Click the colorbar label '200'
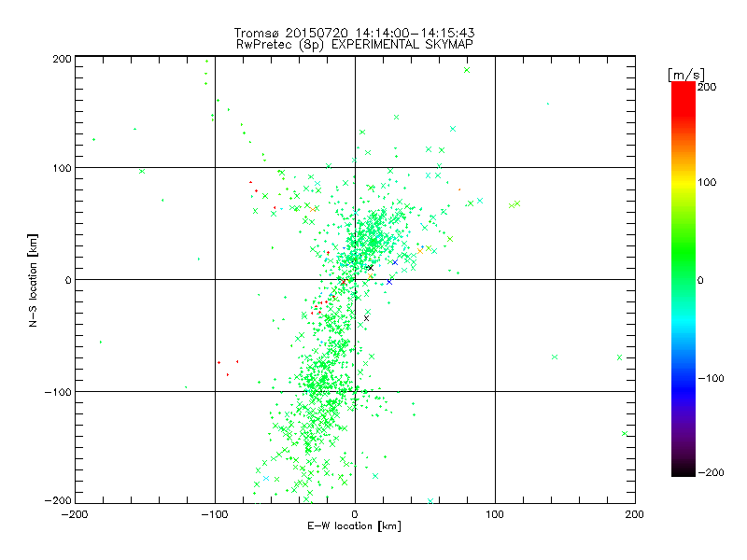This screenshot has width=747, height=560. tap(707, 87)
